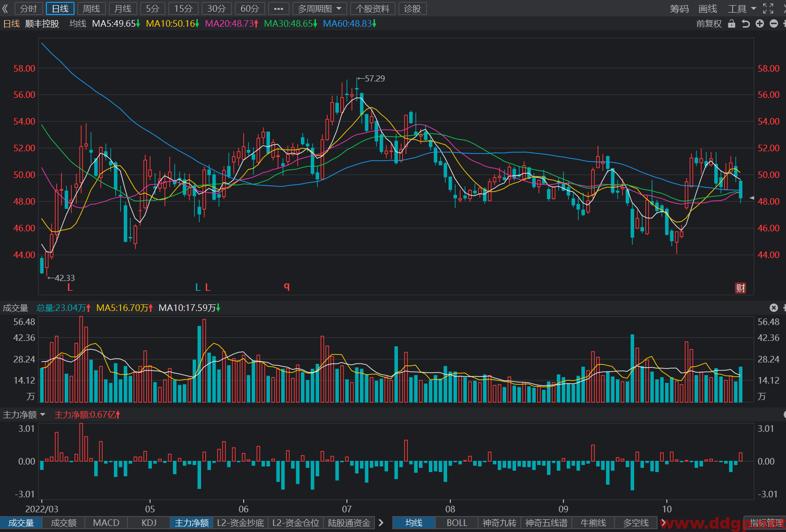Expand the 多周期图 dropdown

point(320,8)
